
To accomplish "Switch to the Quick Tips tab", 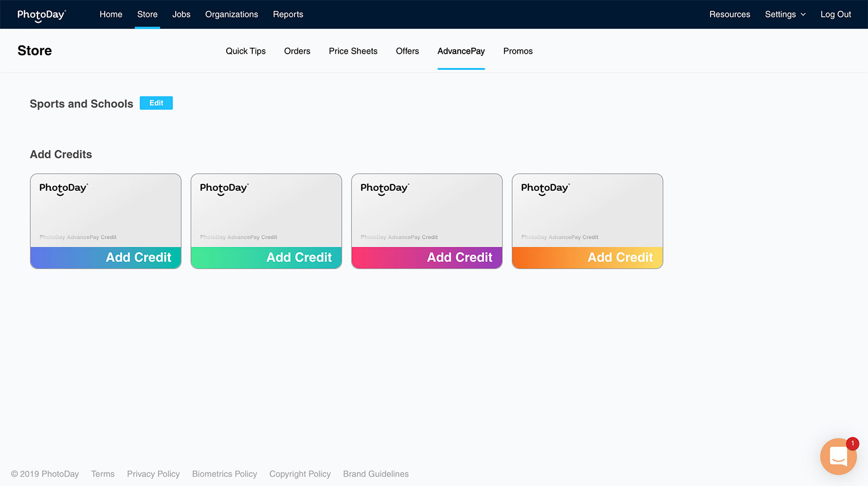I will tap(246, 51).
